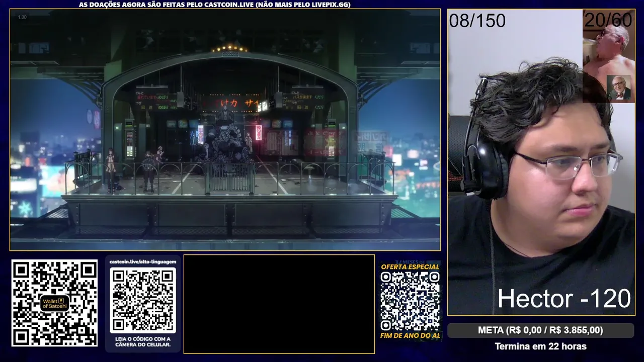Click the Hector -120 label

[564, 299]
